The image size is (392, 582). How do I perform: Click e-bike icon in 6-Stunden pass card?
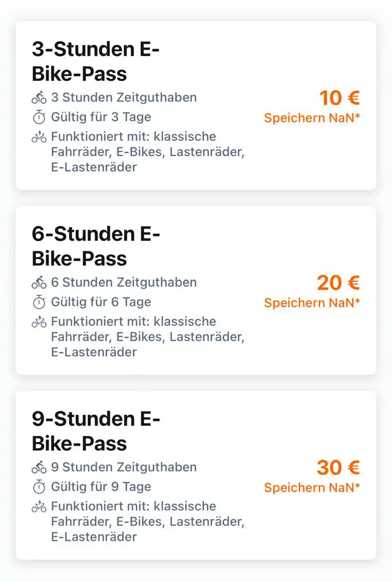(x=39, y=322)
